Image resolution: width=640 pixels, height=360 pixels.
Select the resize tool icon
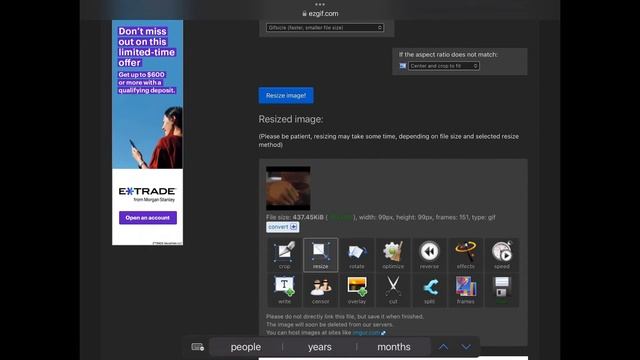(320, 255)
